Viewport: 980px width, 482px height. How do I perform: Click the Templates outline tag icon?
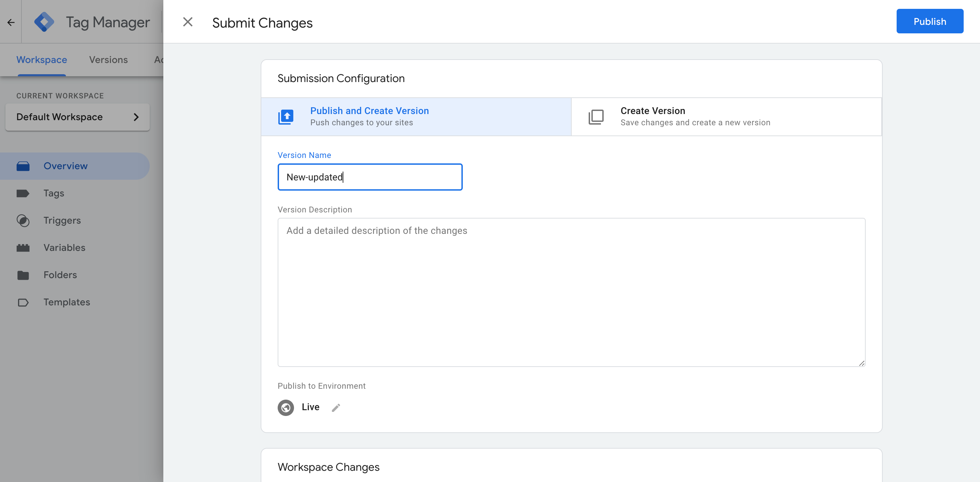click(x=23, y=302)
